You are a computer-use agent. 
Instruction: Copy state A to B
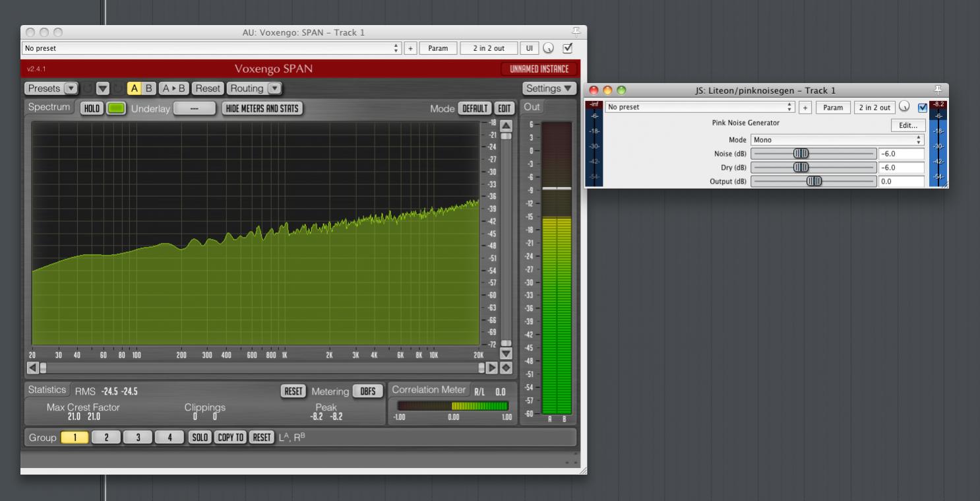tap(173, 88)
